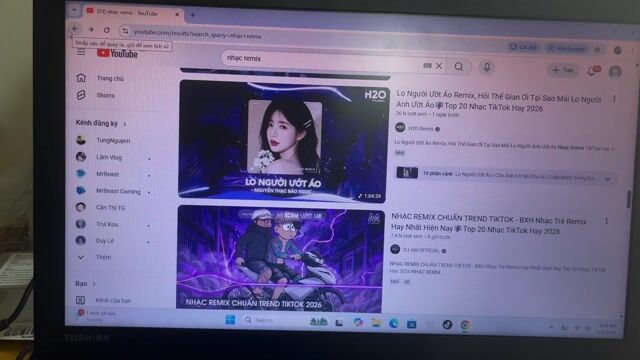
Task: Open options menu for Lỡ Người Ướt Áo video
Action: 614,99
